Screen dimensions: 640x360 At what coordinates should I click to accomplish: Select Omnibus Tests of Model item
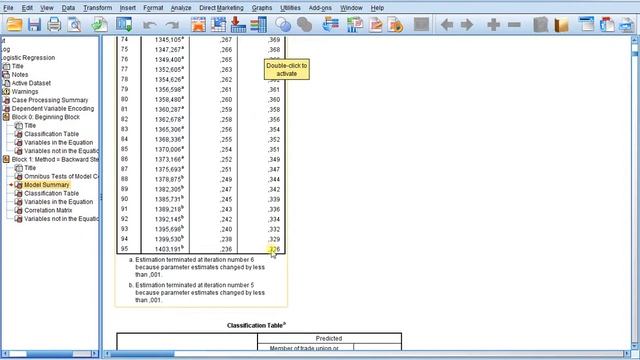click(x=61, y=176)
